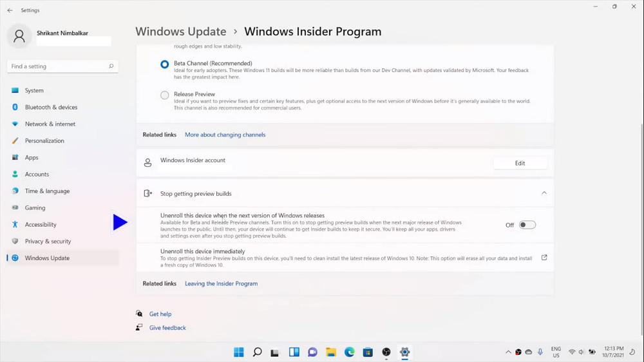Collapse Stop getting preview builds section

coord(544,193)
